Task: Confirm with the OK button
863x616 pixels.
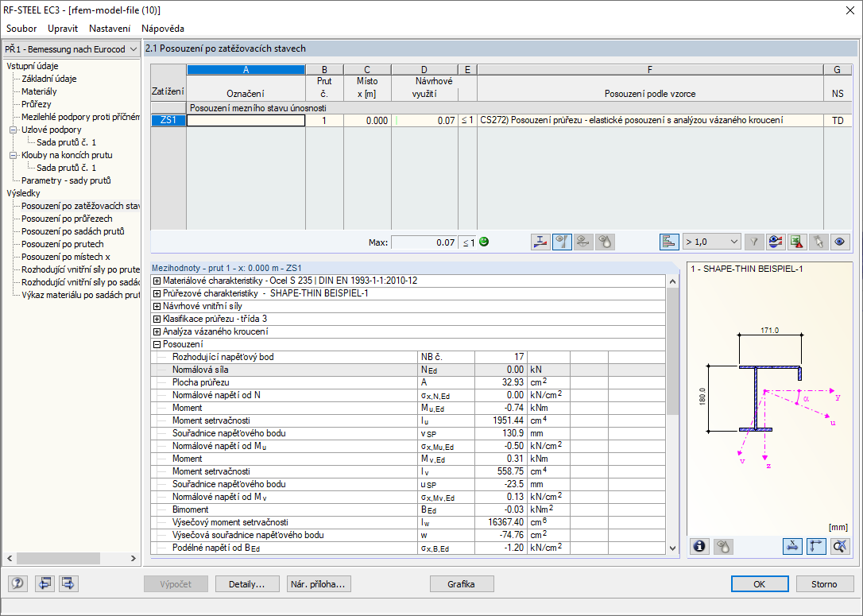Action: (x=760, y=584)
